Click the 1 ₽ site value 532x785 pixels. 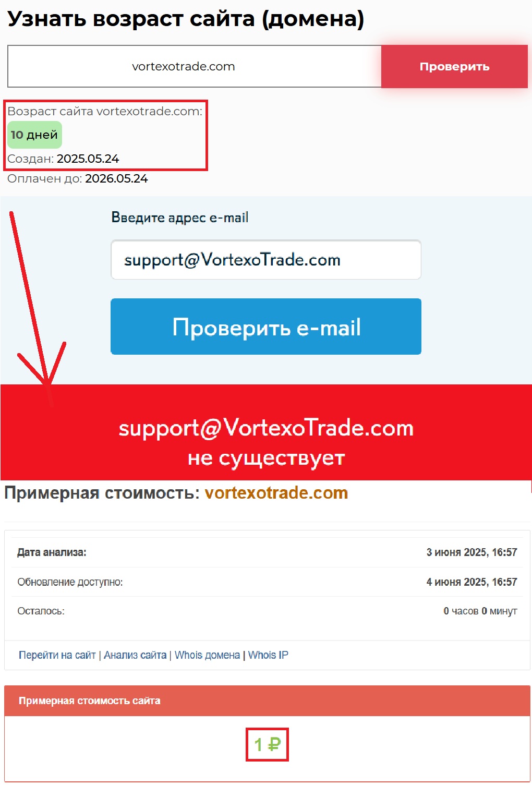(x=267, y=744)
